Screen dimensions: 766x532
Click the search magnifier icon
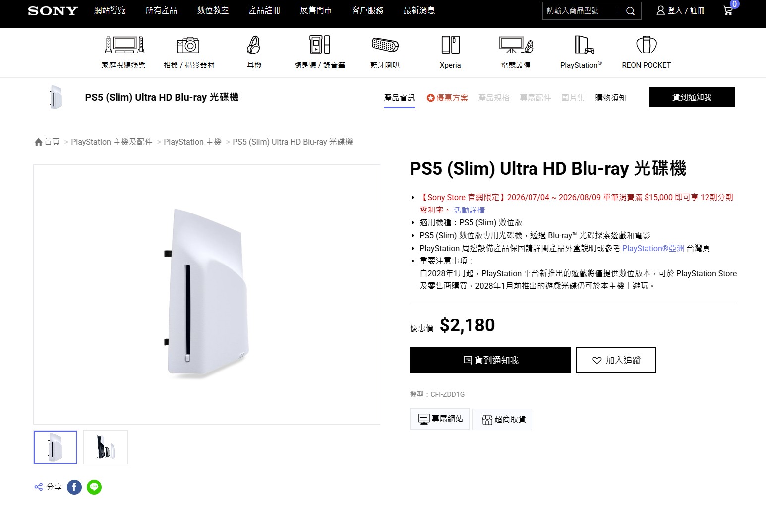[x=630, y=11]
